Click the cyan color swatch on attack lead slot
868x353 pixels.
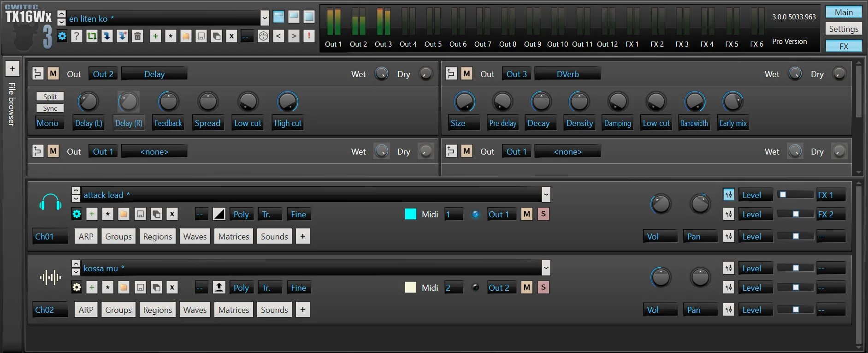coord(410,214)
